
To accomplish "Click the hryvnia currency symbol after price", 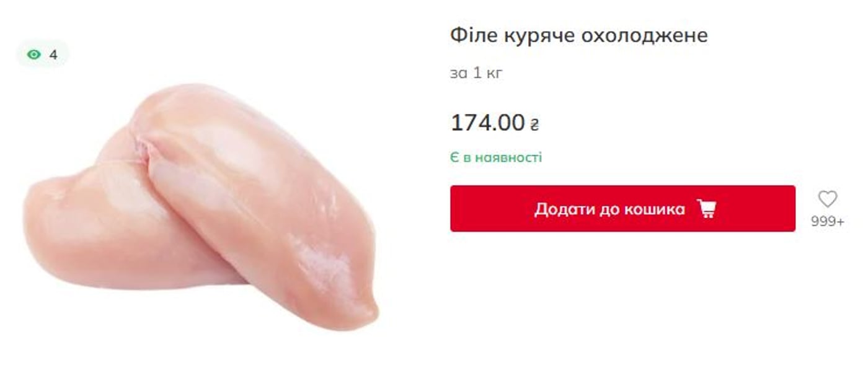I will 534,125.
